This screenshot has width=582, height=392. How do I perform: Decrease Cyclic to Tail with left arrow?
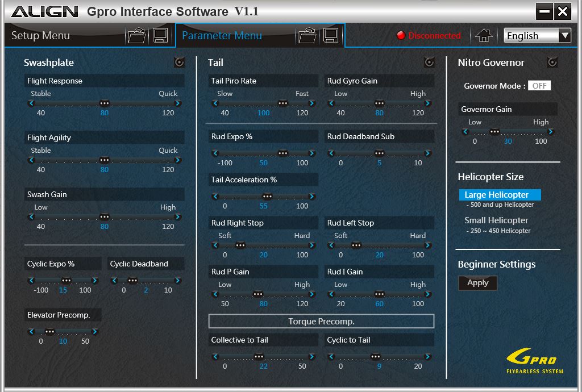point(331,356)
